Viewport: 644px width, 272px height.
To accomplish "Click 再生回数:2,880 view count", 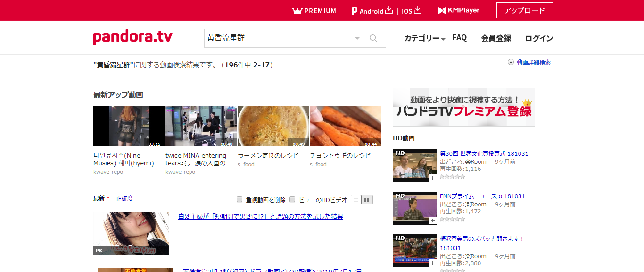I will tap(461, 263).
